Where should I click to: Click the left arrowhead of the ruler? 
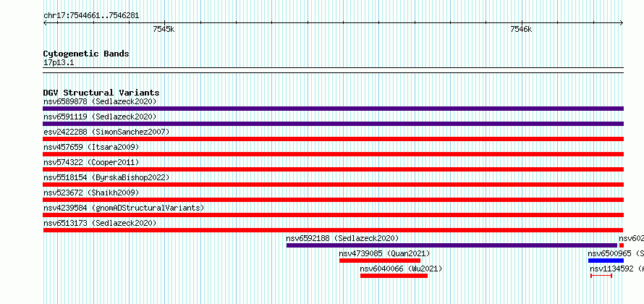point(45,22)
